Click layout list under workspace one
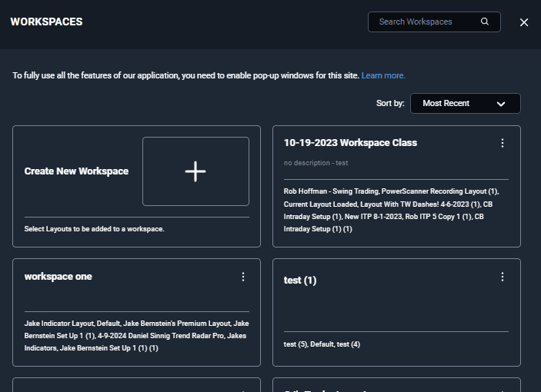The height and width of the screenshot is (392, 541). coord(137,336)
